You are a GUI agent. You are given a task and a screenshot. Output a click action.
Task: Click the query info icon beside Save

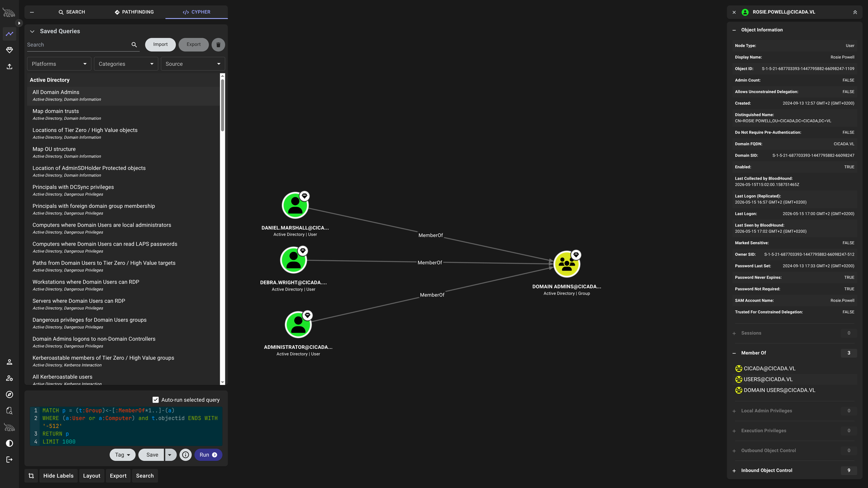click(x=186, y=455)
